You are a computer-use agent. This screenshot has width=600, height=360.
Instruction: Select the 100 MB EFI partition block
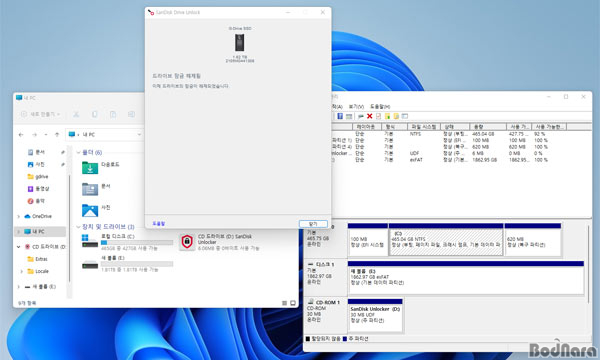(368, 240)
